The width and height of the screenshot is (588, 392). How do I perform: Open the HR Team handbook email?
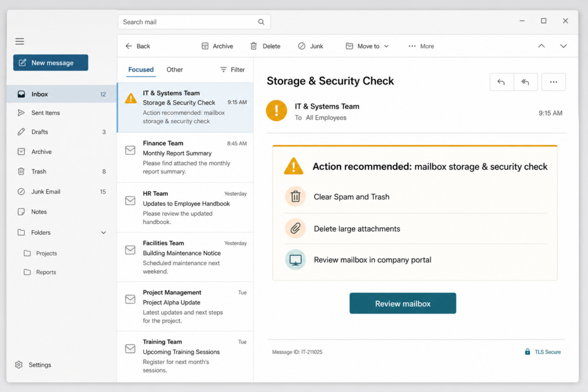(x=185, y=207)
